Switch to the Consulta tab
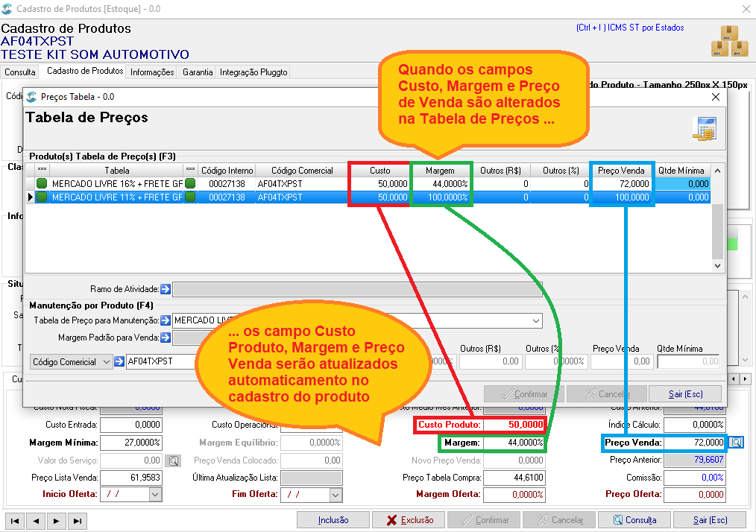The height and width of the screenshot is (532, 756). [x=20, y=72]
